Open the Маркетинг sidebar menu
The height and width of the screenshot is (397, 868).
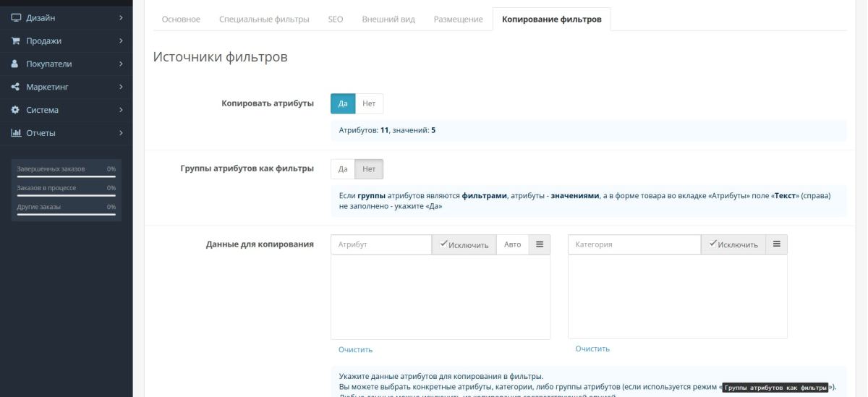[x=67, y=87]
